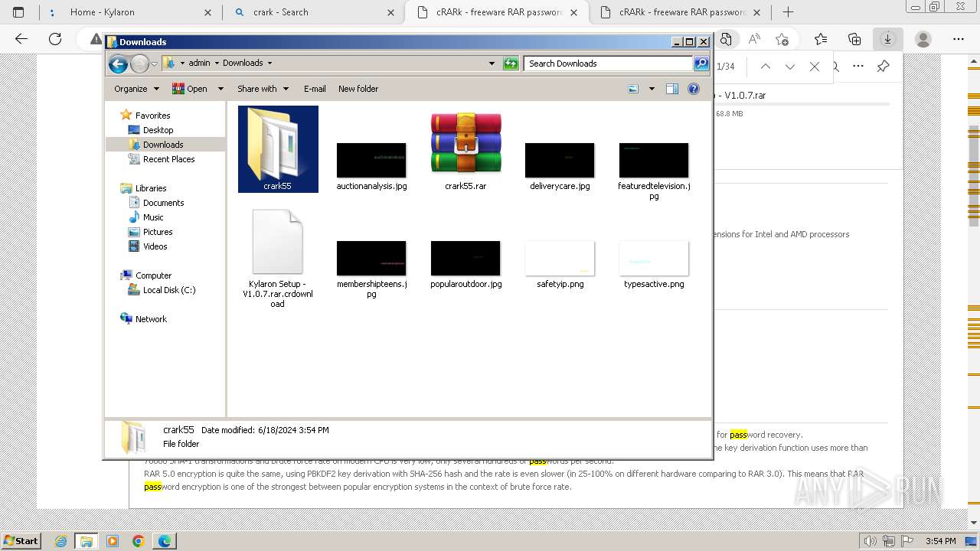The width and height of the screenshot is (980, 551).
Task: Open the Explorer help icon
Action: (x=694, y=89)
